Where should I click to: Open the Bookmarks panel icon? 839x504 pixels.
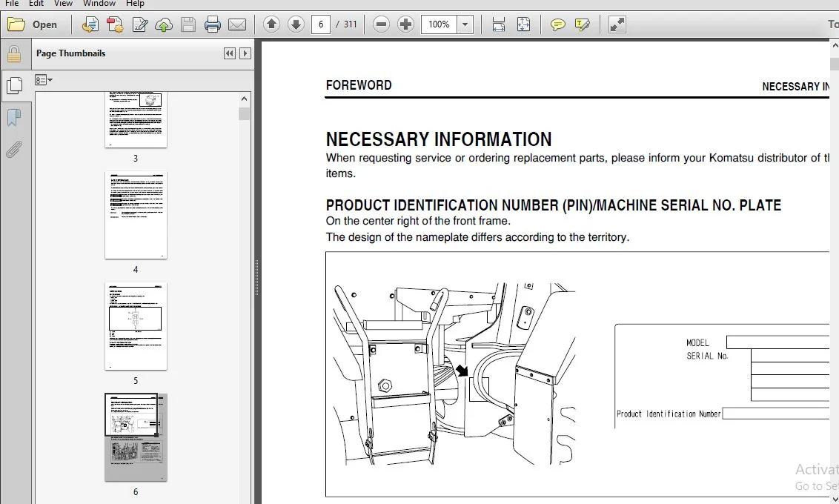(14, 118)
